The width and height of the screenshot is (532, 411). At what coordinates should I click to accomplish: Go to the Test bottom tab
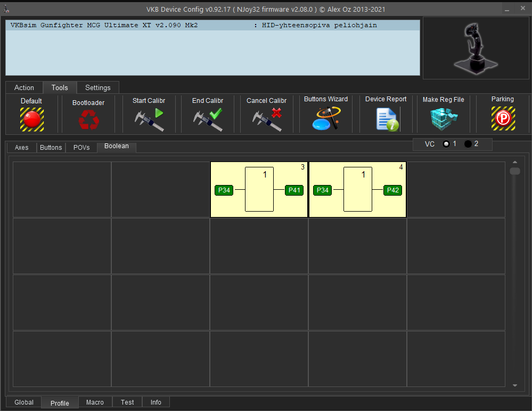(127, 402)
